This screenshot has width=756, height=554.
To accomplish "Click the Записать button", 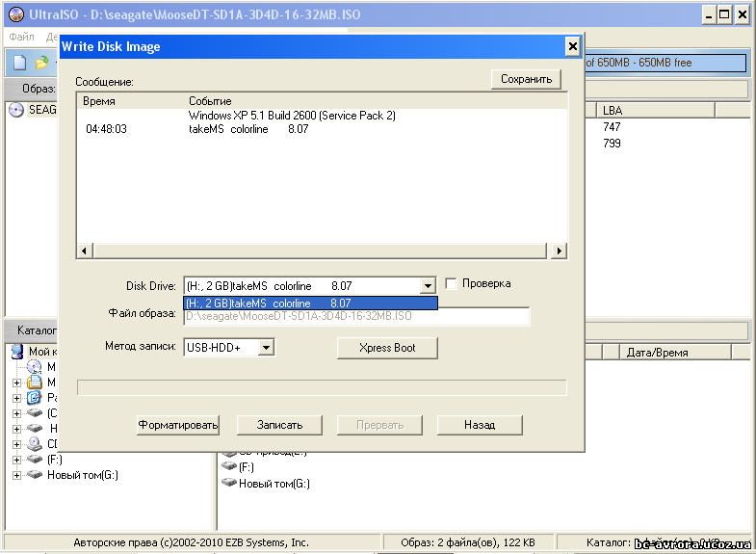I will point(279,425).
